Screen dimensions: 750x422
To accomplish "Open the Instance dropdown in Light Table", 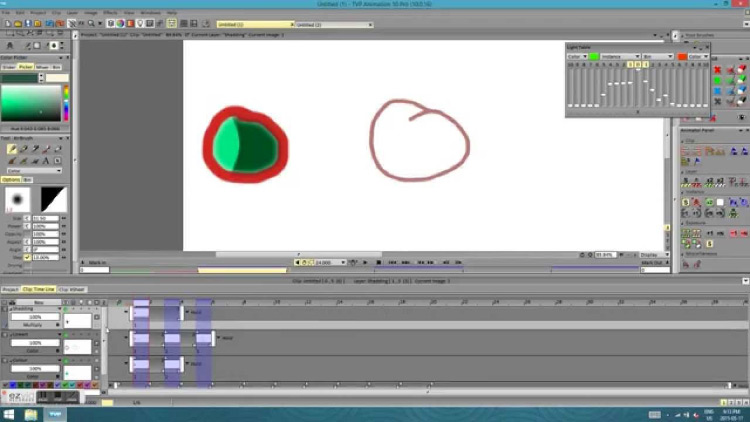I will pos(620,56).
